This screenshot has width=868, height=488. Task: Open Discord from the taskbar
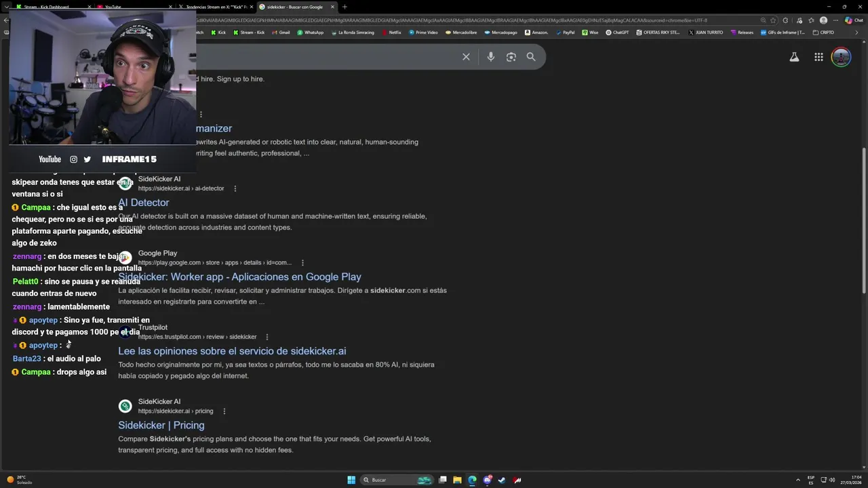coord(487,480)
